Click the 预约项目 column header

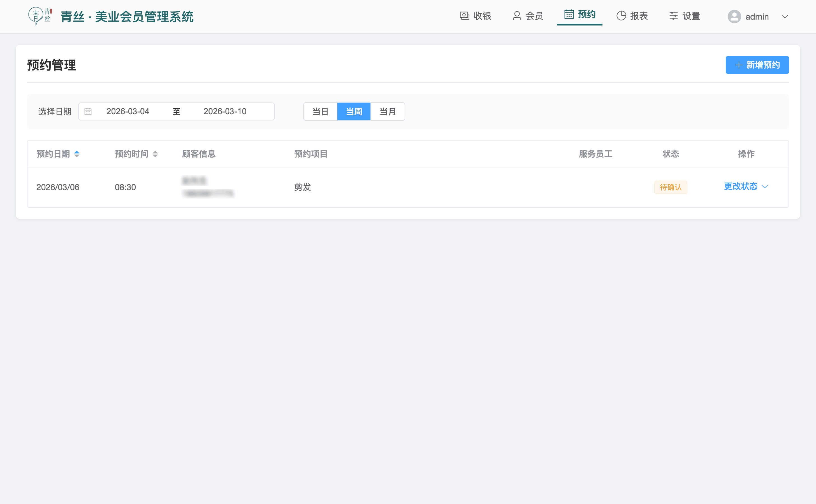(311, 154)
